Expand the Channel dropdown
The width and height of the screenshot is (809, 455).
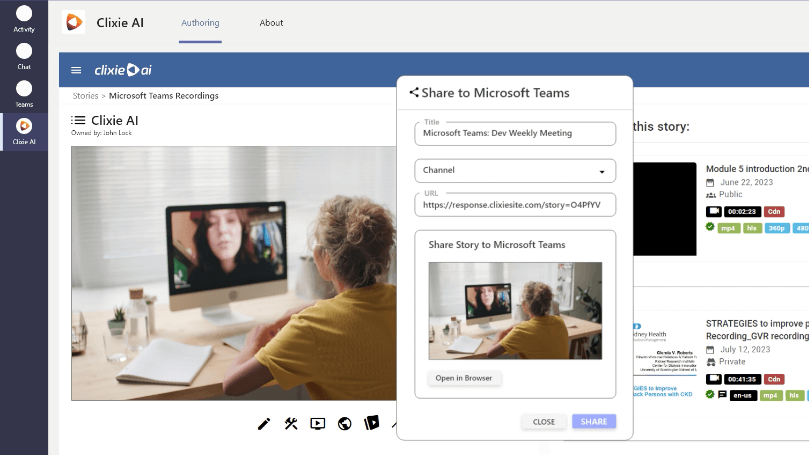point(515,171)
